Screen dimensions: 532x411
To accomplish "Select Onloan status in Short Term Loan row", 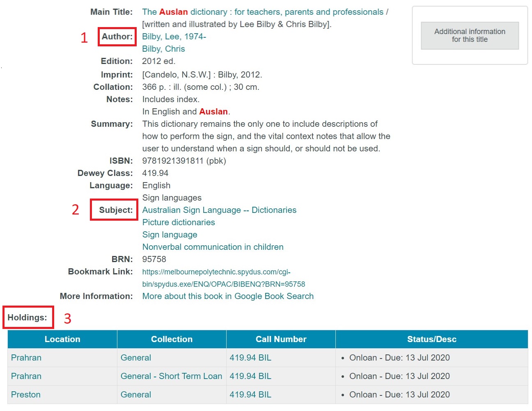I will click(399, 376).
